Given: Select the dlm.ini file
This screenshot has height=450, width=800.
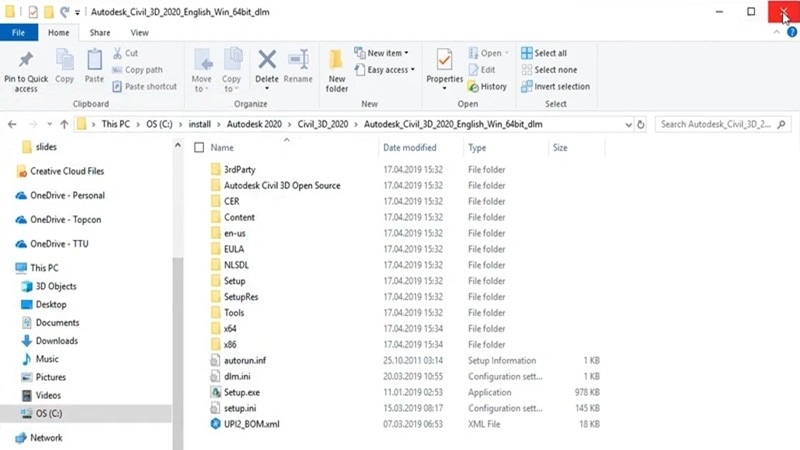Looking at the screenshot, I should click(x=231, y=377).
